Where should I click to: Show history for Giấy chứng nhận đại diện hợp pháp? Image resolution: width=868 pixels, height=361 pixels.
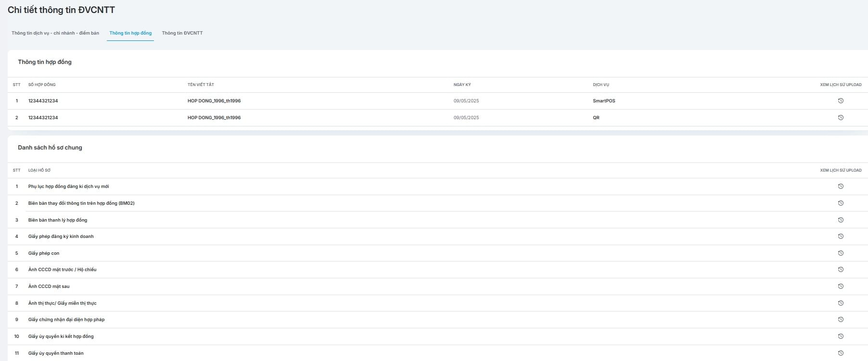tap(841, 320)
